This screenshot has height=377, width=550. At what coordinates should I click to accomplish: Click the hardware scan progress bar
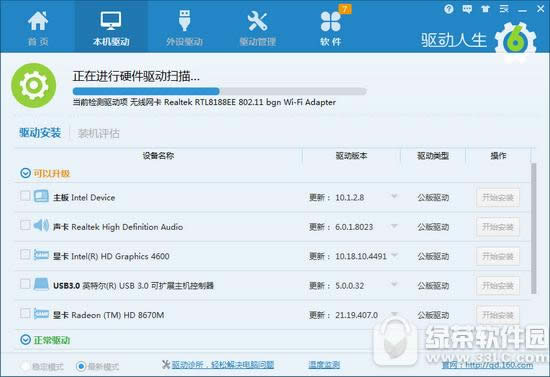(x=220, y=91)
